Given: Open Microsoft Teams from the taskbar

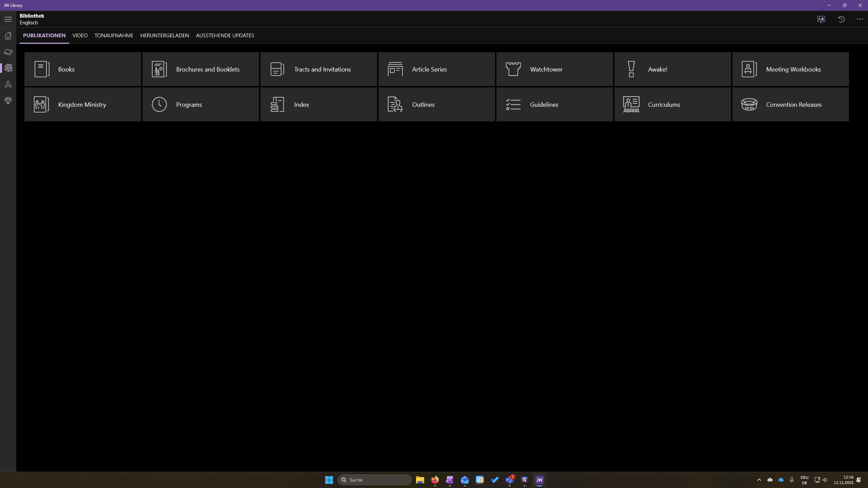Looking at the screenshot, I should click(x=510, y=480).
